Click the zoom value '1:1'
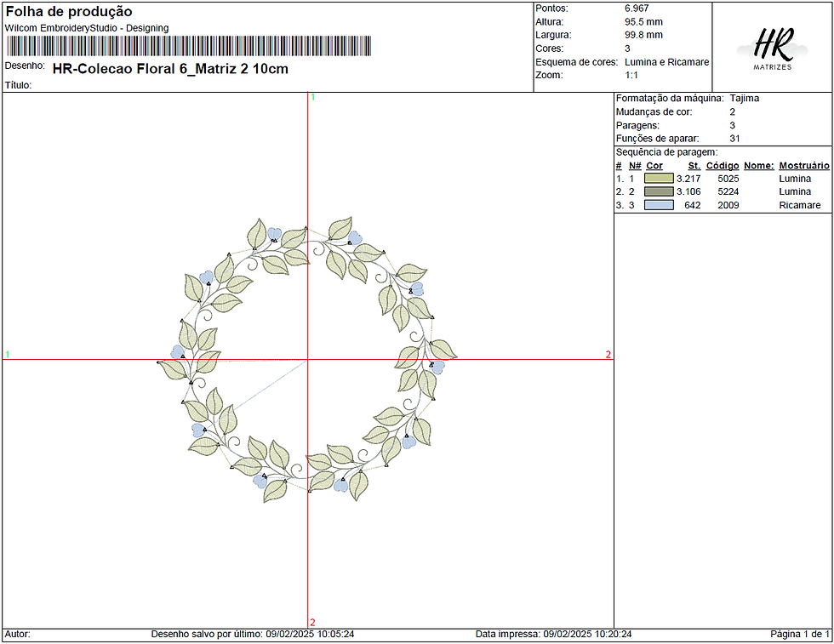 pos(631,76)
